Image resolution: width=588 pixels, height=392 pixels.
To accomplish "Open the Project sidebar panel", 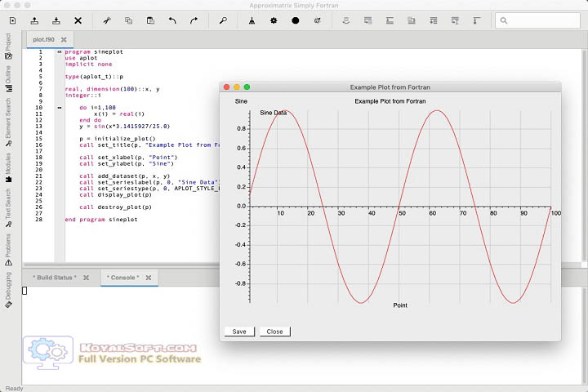I will pos(8,46).
